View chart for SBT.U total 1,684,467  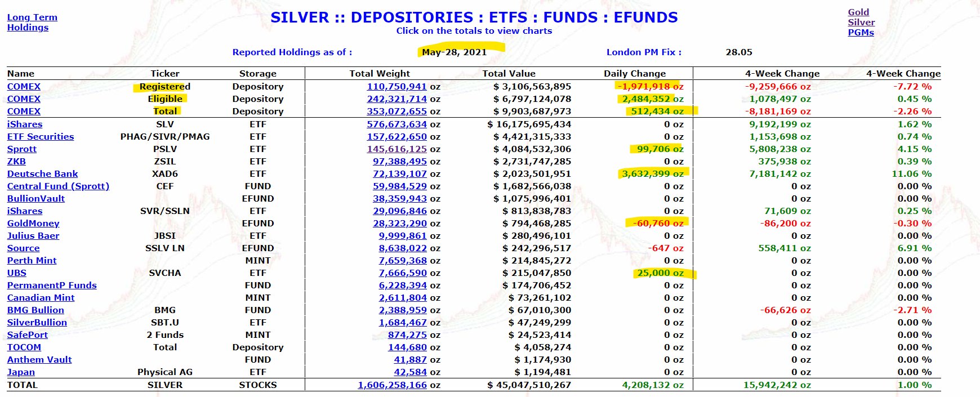(403, 323)
